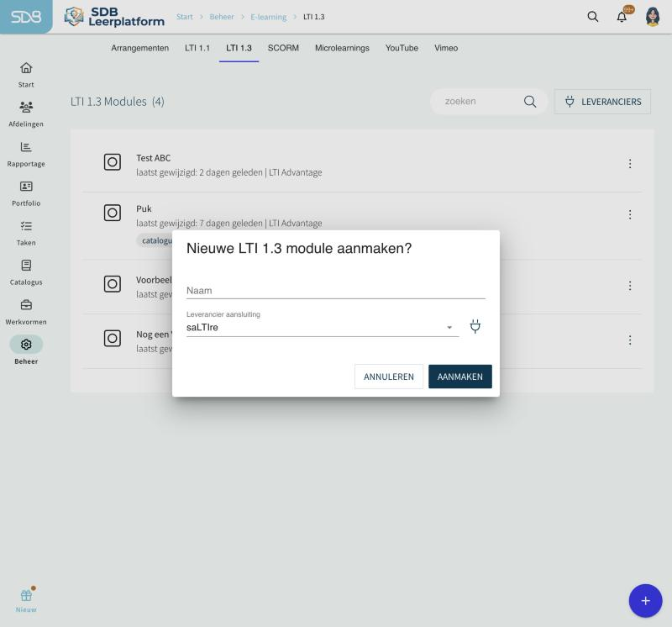Click the plug icon beside supplier dropdown

[x=475, y=326]
